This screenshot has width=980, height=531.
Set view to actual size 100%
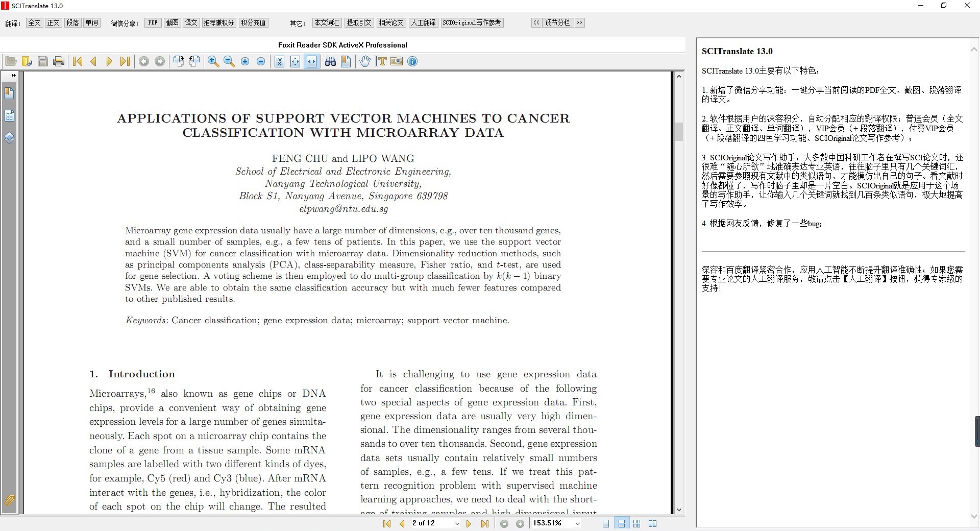point(280,61)
